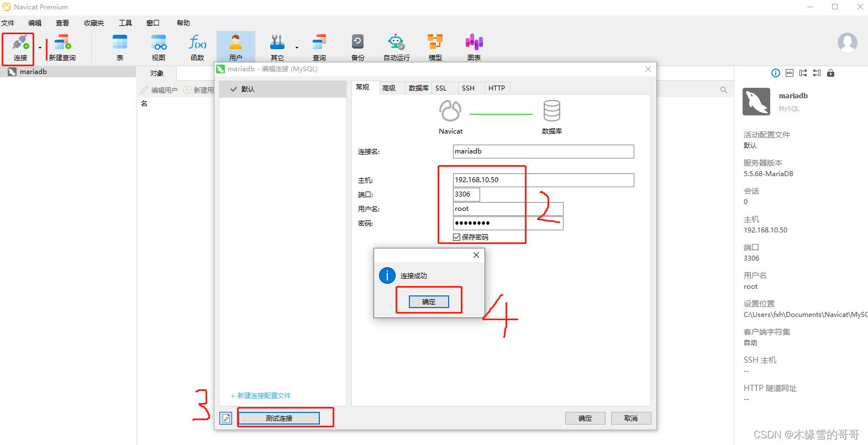Open the Window (窗口) menu
The image size is (868, 445).
[153, 23]
